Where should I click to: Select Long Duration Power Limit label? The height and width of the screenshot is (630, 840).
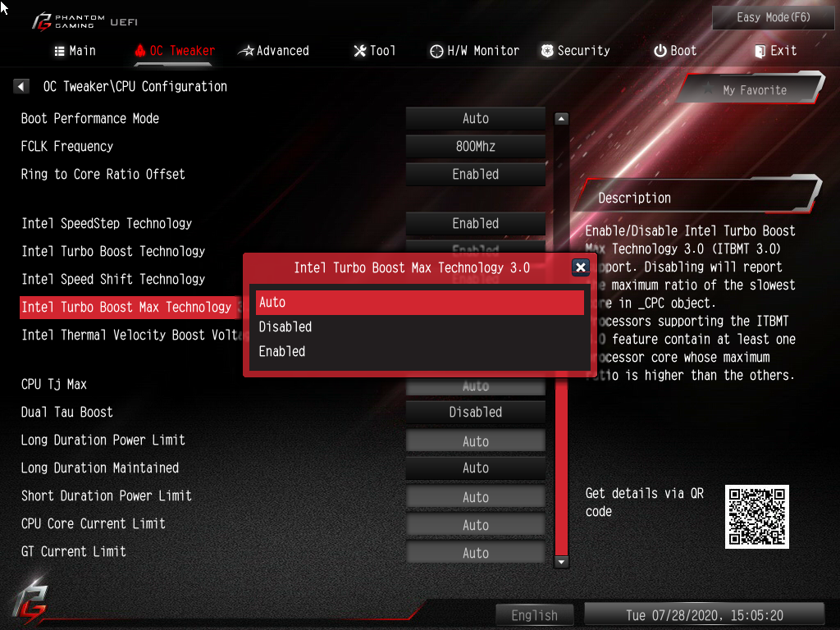coord(103,440)
